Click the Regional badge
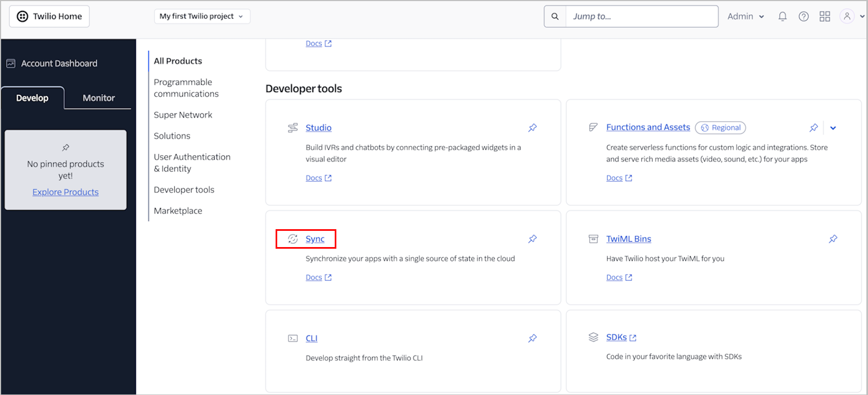The image size is (868, 395). pyautogui.click(x=720, y=128)
